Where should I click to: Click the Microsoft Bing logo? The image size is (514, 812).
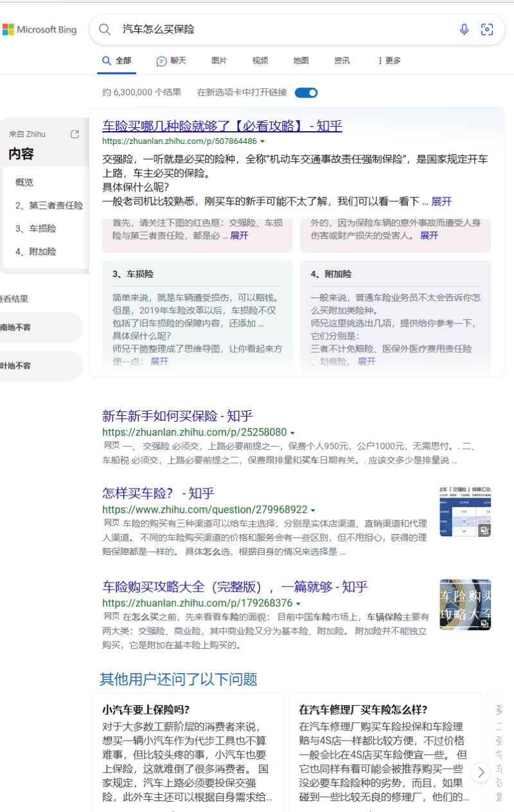tap(40, 30)
